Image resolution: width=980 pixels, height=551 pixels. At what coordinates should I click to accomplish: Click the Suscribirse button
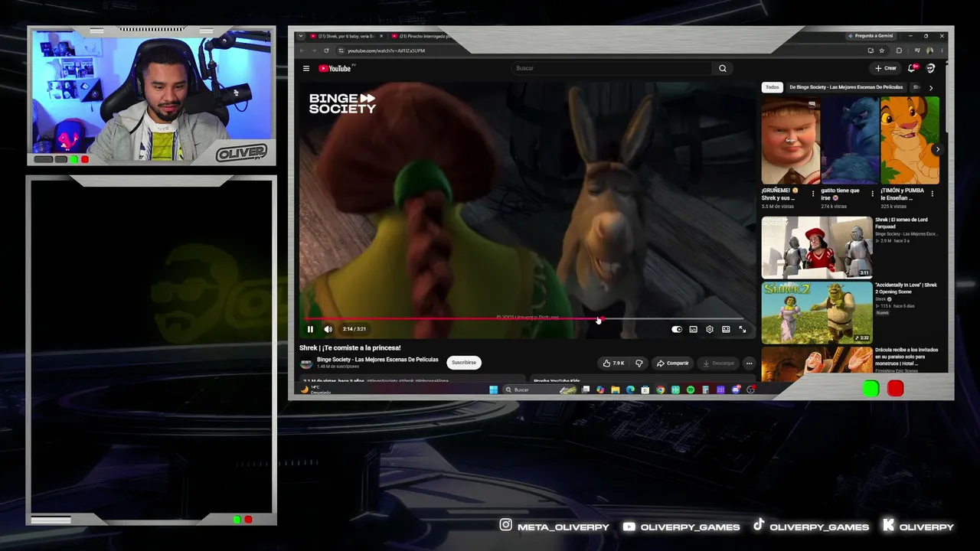click(464, 363)
